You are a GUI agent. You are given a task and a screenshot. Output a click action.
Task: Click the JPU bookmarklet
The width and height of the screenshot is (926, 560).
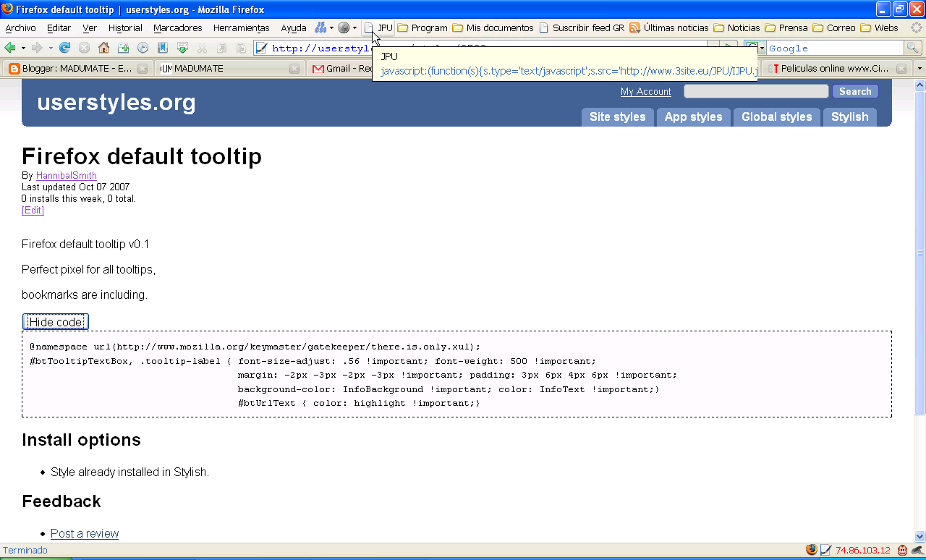click(x=378, y=27)
